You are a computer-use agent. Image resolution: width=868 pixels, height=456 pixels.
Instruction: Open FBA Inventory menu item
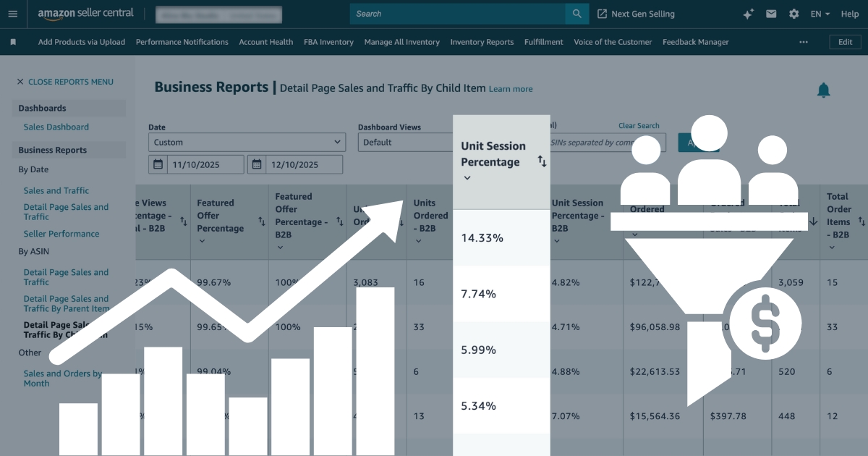click(328, 42)
